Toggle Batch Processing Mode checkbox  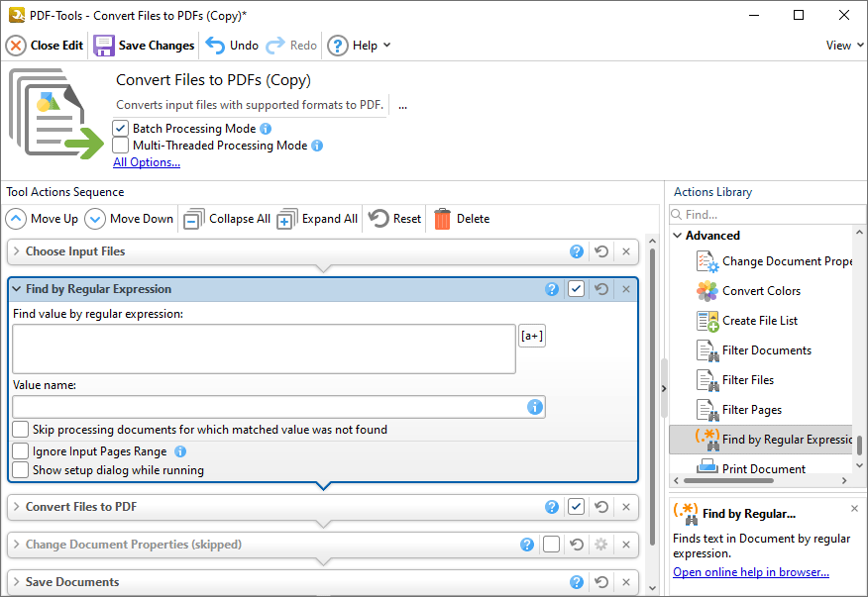120,129
